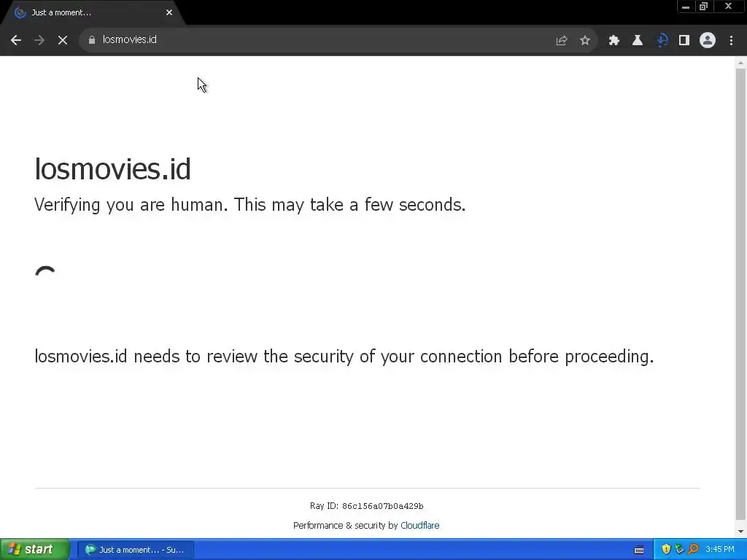Open the Windows Start menu
747x560 pixels.
click(x=35, y=550)
